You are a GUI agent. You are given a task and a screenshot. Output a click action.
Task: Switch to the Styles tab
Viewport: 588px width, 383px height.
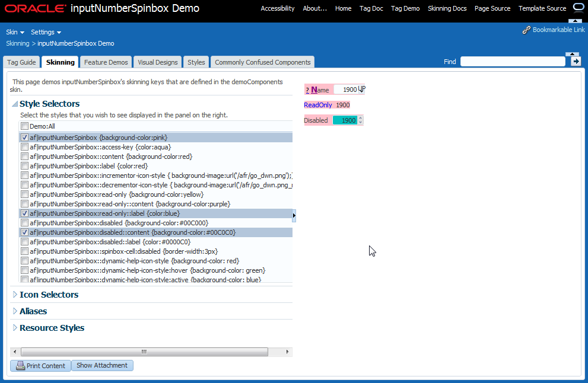196,62
